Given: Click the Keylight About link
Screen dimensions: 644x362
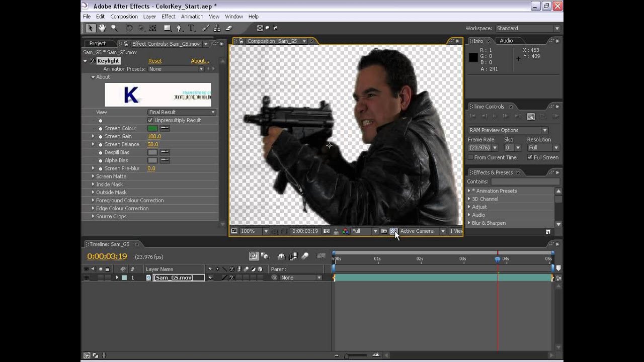Looking at the screenshot, I should [200, 61].
